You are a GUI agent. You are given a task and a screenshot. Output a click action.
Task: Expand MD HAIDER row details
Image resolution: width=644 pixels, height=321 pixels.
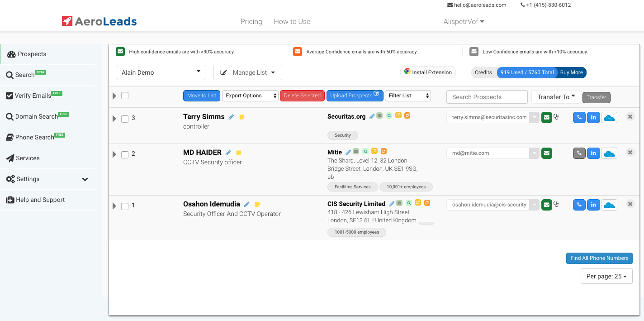114,154
